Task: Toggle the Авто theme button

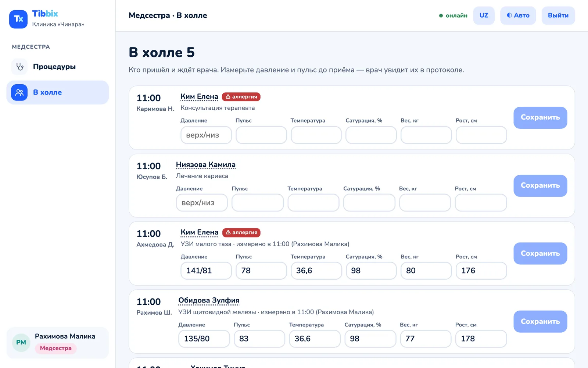Action: [518, 15]
